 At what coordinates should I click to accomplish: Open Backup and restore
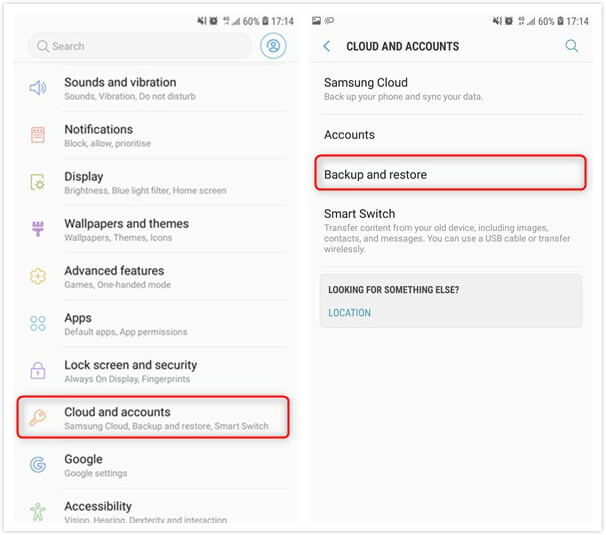[x=450, y=174]
